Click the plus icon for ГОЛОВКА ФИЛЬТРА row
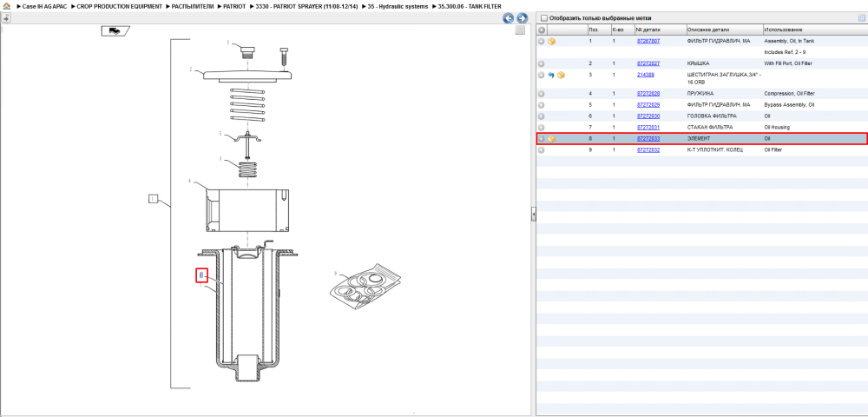The height and width of the screenshot is (417, 868). [542, 116]
